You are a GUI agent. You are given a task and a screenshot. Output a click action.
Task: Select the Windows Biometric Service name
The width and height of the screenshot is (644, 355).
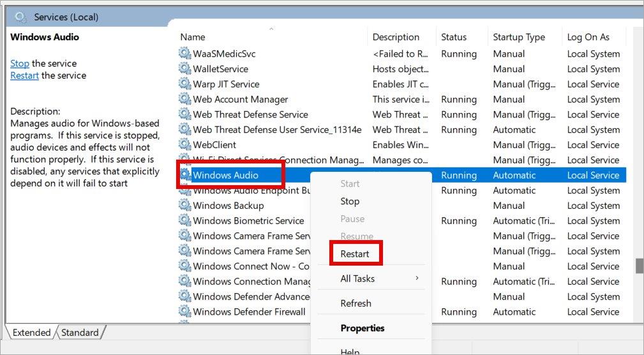[x=248, y=221]
